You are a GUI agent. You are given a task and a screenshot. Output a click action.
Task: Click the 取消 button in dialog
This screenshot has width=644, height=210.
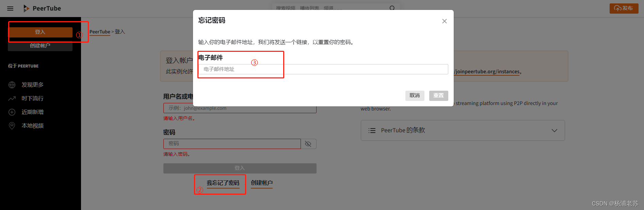(x=415, y=95)
